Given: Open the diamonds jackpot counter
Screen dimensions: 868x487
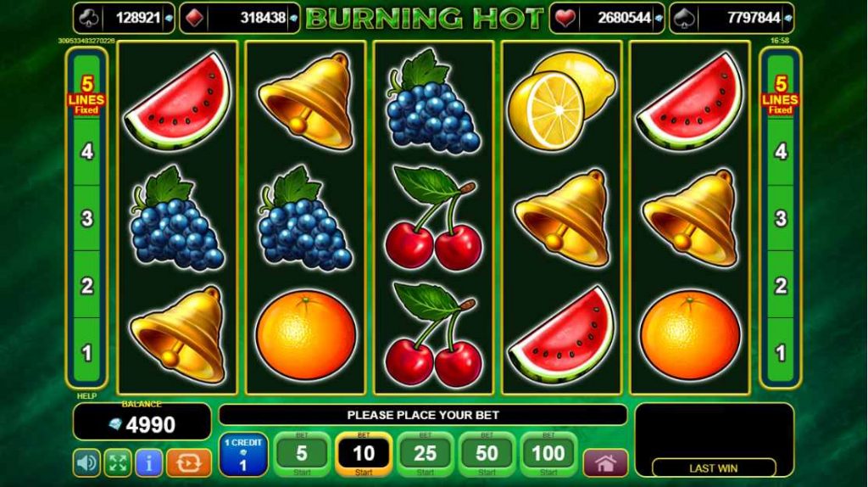Looking at the screenshot, I should pos(240,19).
